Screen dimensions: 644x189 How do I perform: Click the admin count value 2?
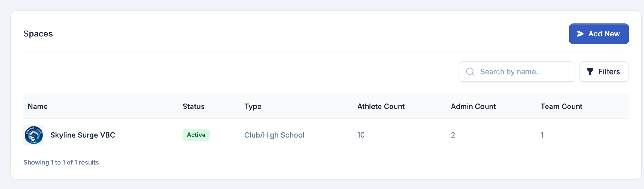[x=453, y=135]
